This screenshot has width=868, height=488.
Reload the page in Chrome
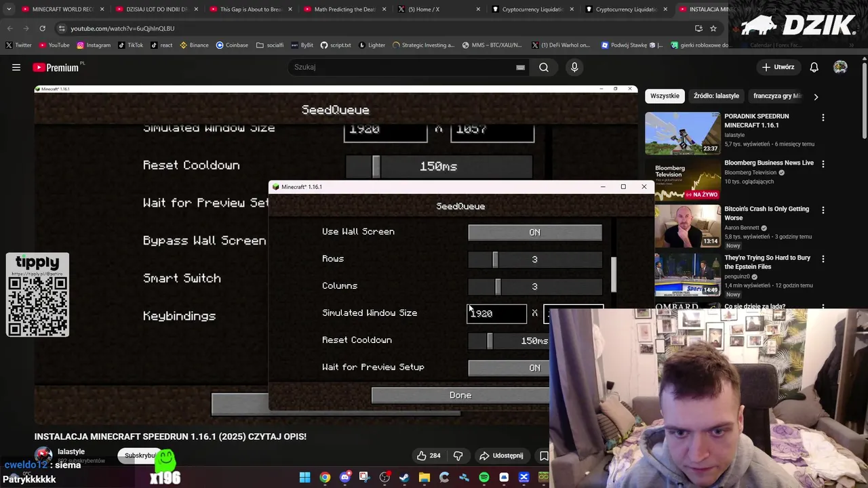42,28
